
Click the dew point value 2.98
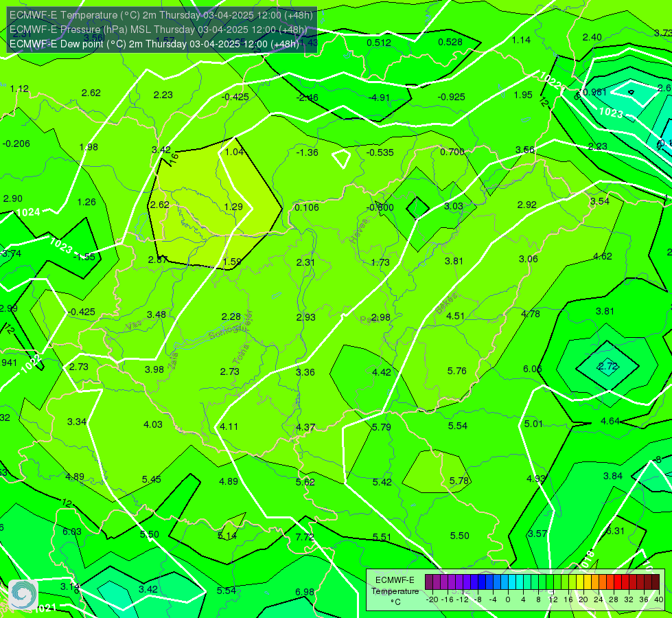coord(380,317)
